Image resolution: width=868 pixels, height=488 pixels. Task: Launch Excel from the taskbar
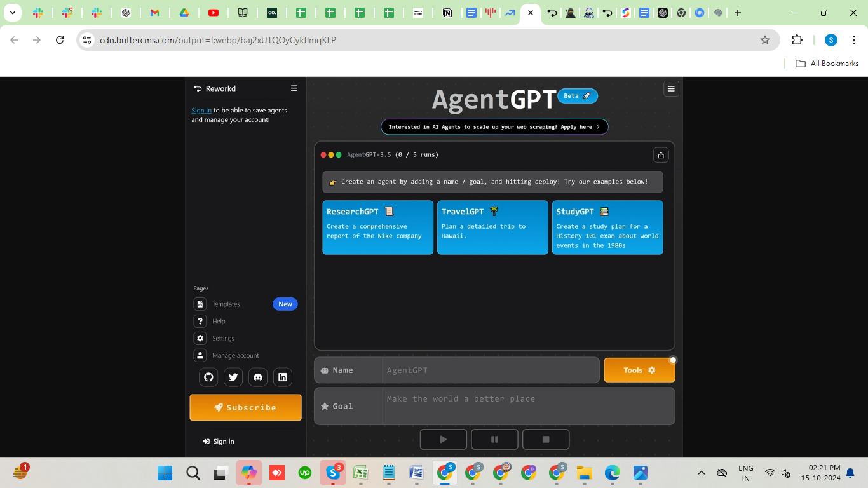[360, 473]
